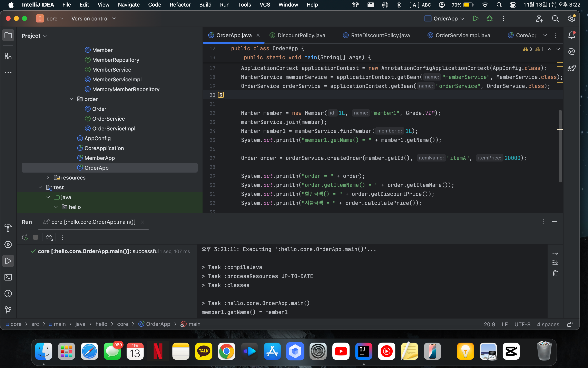Viewport: 588px width, 368px height.
Task: Run OrderApp with the green play button
Action: [x=476, y=18]
